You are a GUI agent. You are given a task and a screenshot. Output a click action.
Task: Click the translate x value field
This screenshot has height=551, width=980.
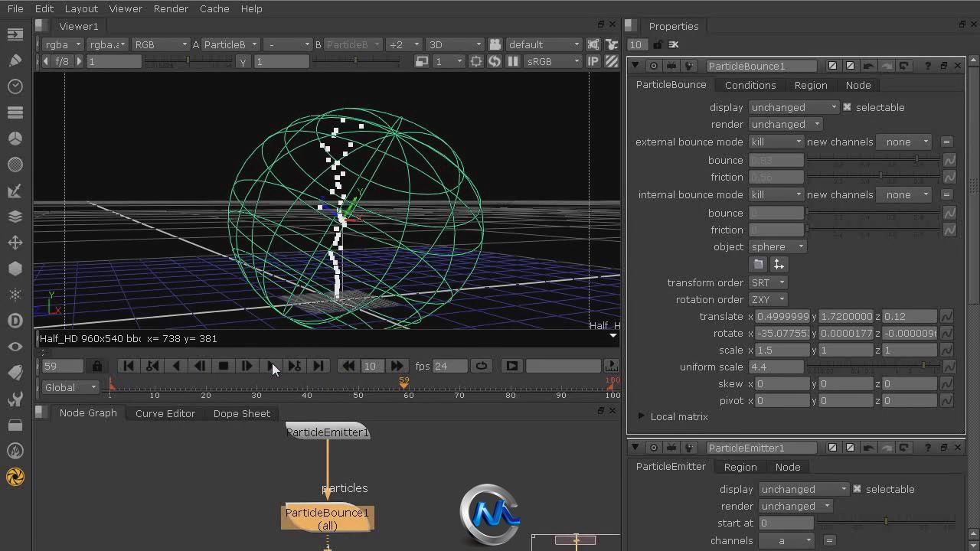pos(782,316)
